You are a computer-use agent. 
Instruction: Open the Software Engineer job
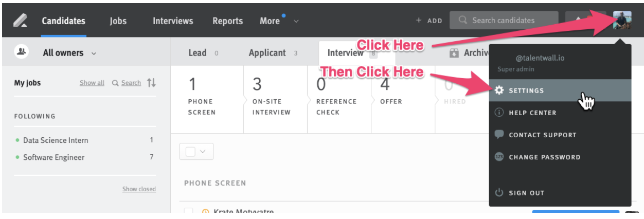point(53,157)
